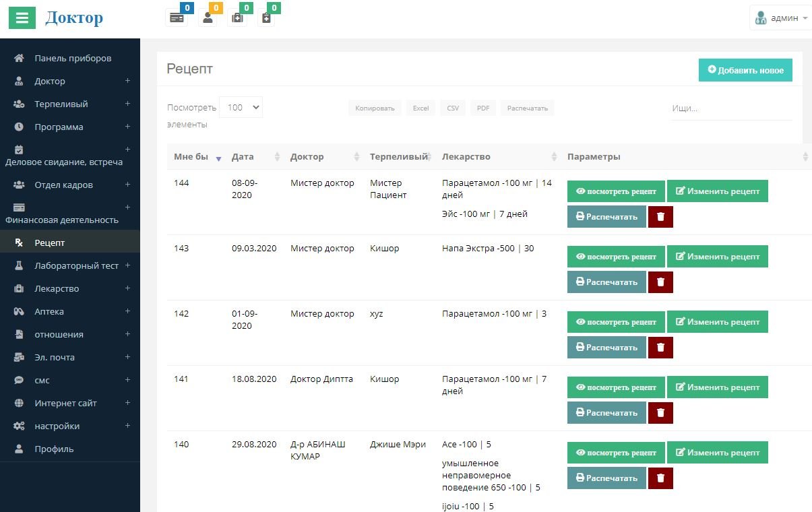Open the 100 entries per page dropdown
The image size is (812, 512).
pos(241,107)
